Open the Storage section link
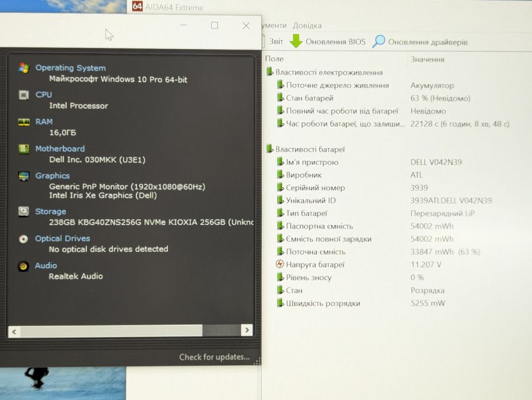The width and height of the screenshot is (532, 400). point(51,212)
